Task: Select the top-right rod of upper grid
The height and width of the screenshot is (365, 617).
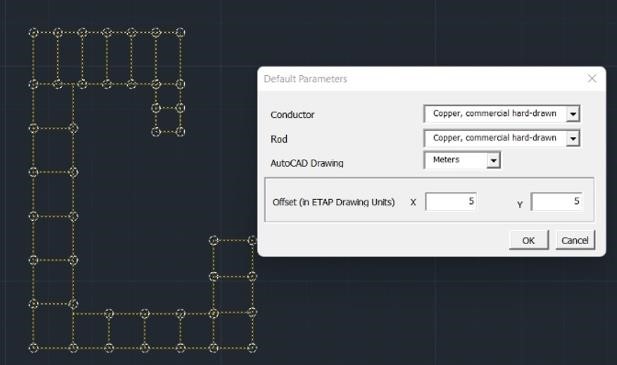Action: [180, 32]
